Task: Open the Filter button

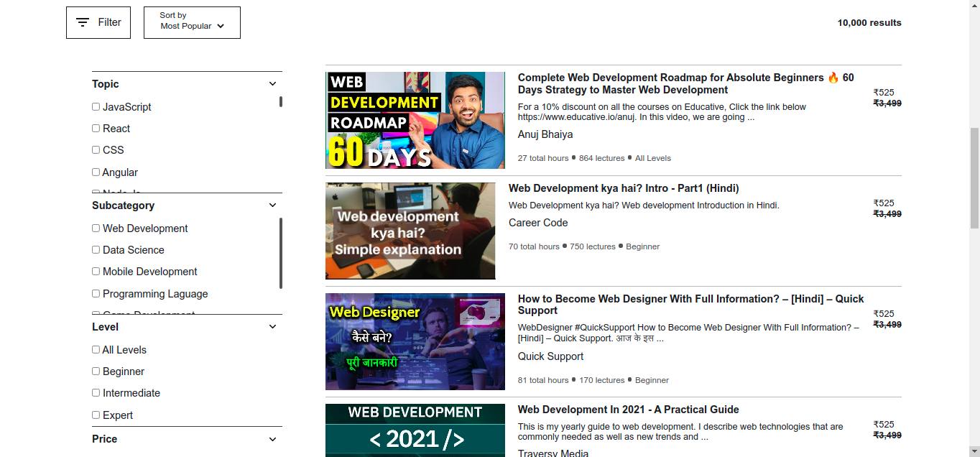Action: coord(98,22)
